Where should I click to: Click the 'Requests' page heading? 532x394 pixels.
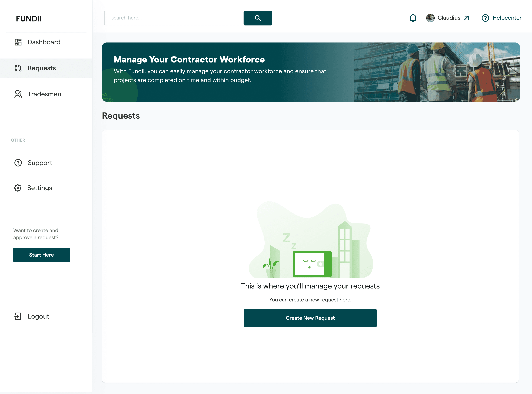pos(121,116)
